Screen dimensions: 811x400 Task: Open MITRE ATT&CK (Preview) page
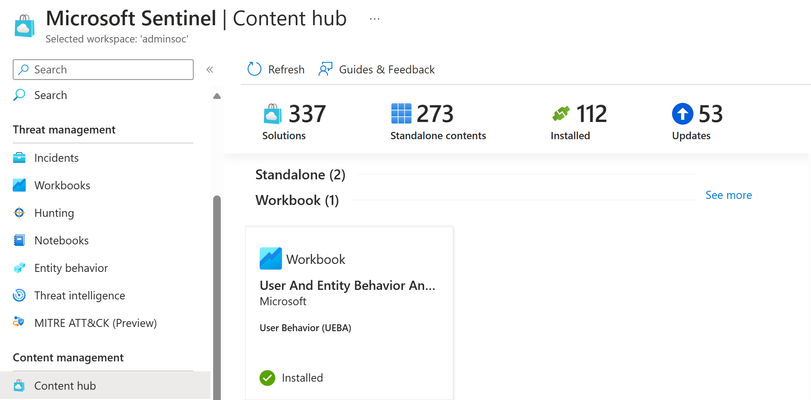tap(96, 323)
